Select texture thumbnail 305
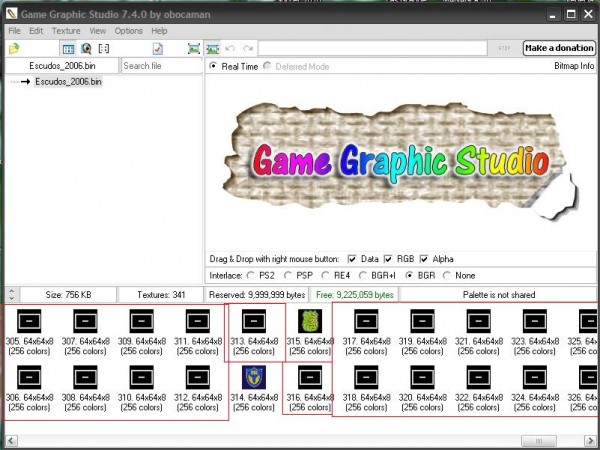 pos(29,321)
